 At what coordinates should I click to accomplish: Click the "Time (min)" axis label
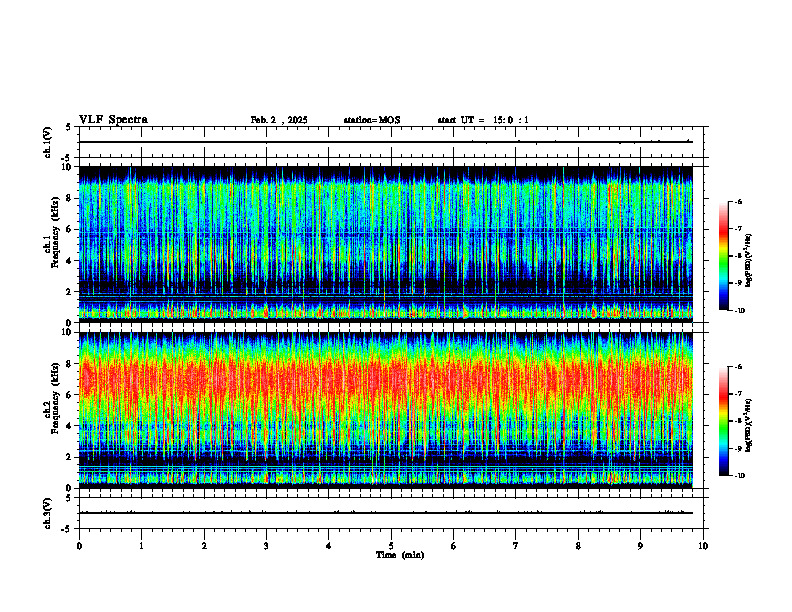click(x=400, y=555)
